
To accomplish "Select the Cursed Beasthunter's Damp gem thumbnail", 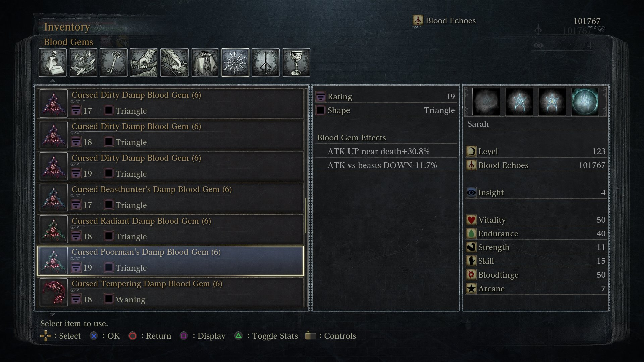I will (54, 198).
